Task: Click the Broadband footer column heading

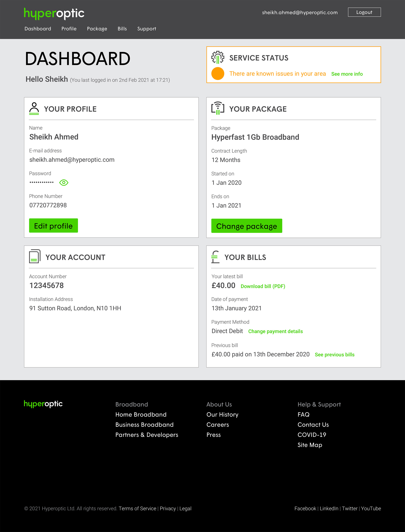Action: 132,404
